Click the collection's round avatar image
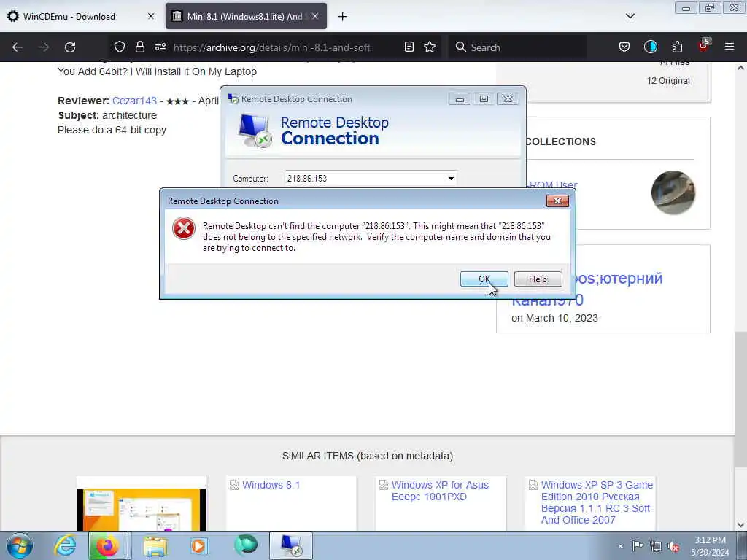 click(673, 192)
